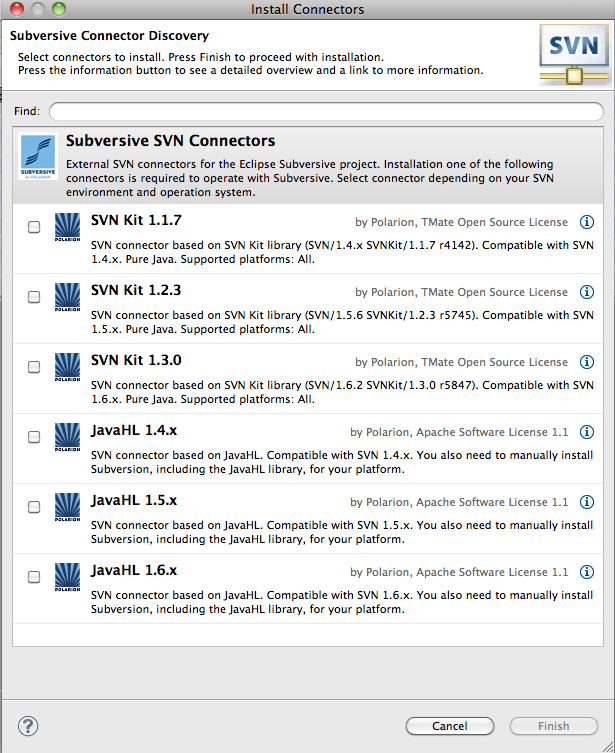The width and height of the screenshot is (615, 753).
Task: Click the SVN banner icon
Action: 575,55
